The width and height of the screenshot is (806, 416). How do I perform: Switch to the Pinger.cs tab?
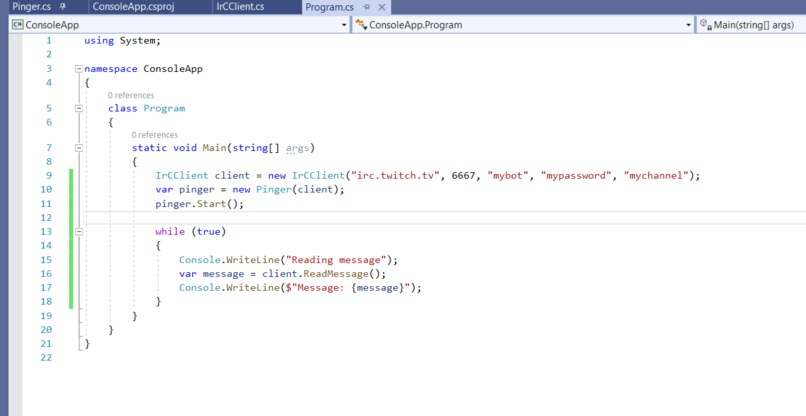click(x=32, y=7)
